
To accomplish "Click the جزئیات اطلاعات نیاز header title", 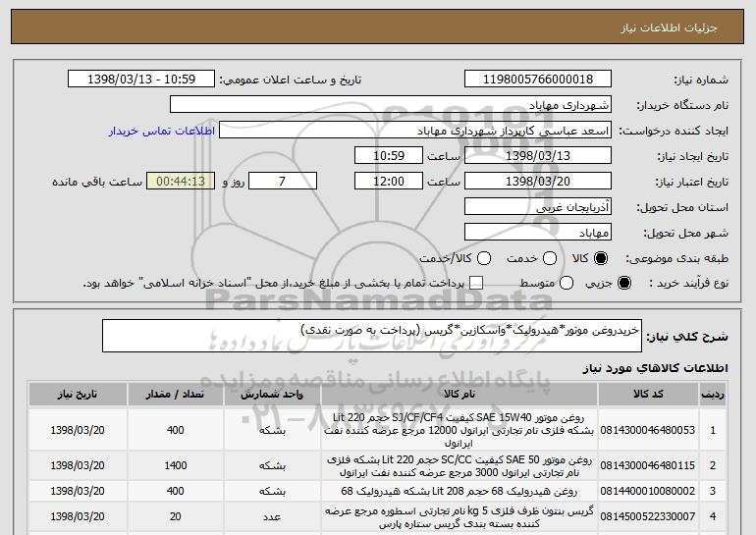I will click(x=669, y=27).
